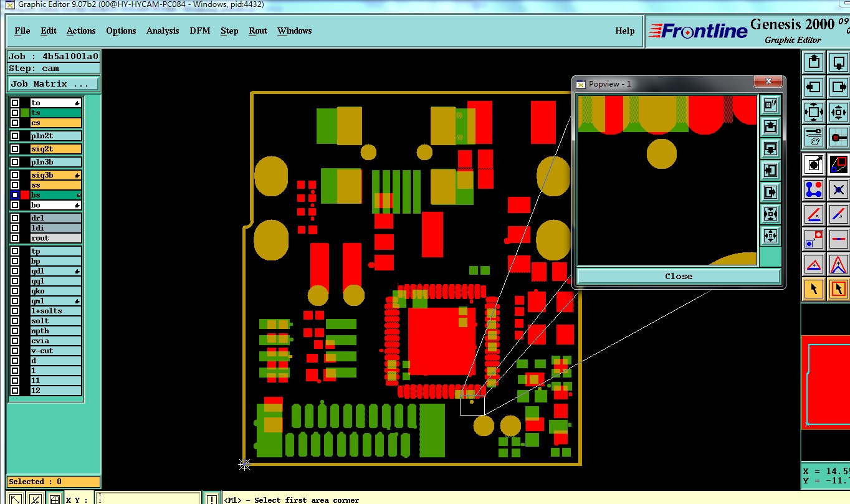Image resolution: width=850 pixels, height=504 pixels.
Task: Zoom out inside the Popview window
Action: [x=771, y=235]
